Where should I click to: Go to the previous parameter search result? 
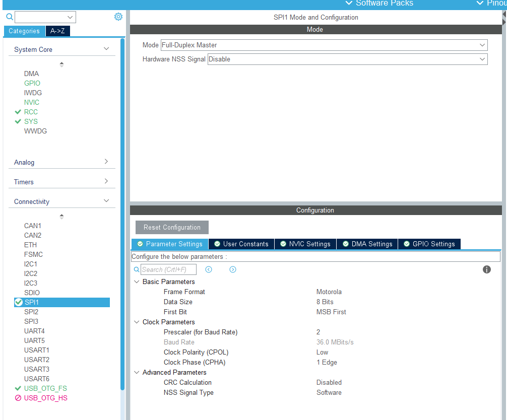pos(209,269)
